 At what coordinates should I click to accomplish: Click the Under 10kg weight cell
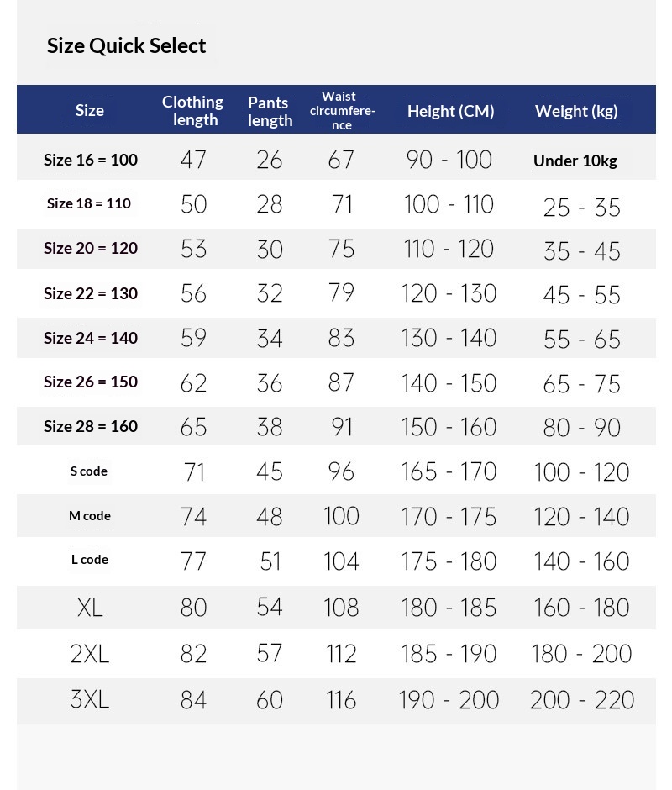575,161
